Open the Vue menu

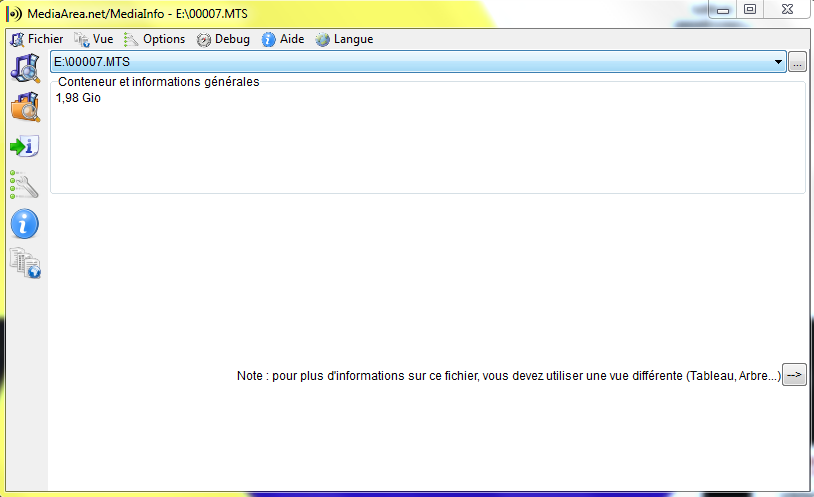tap(93, 39)
